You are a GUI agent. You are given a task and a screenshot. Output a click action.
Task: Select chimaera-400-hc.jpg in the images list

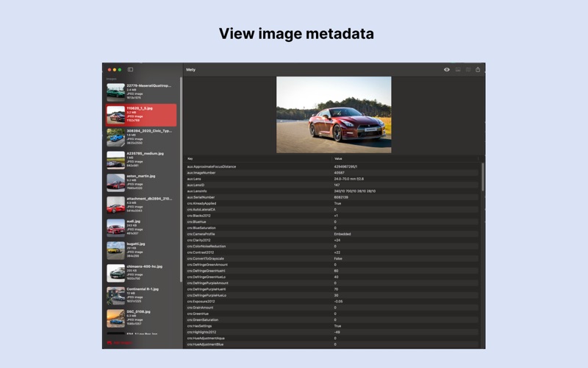tap(141, 273)
